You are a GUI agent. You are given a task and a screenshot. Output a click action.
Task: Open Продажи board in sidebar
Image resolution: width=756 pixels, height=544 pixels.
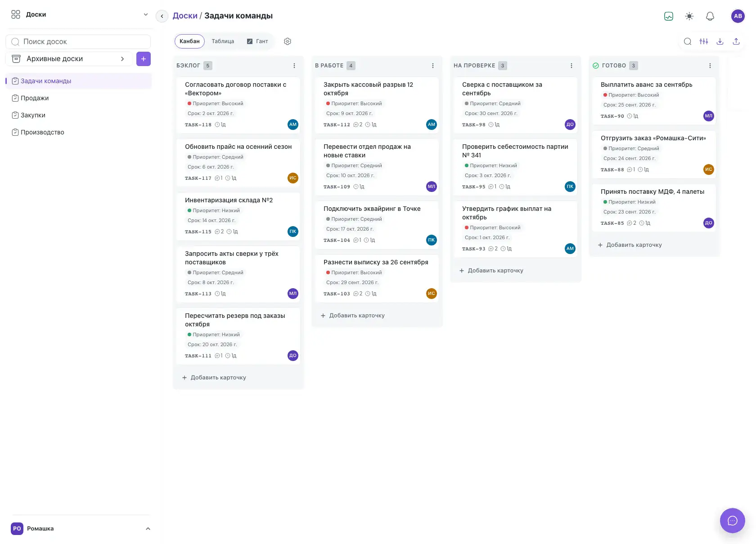[x=79, y=98]
